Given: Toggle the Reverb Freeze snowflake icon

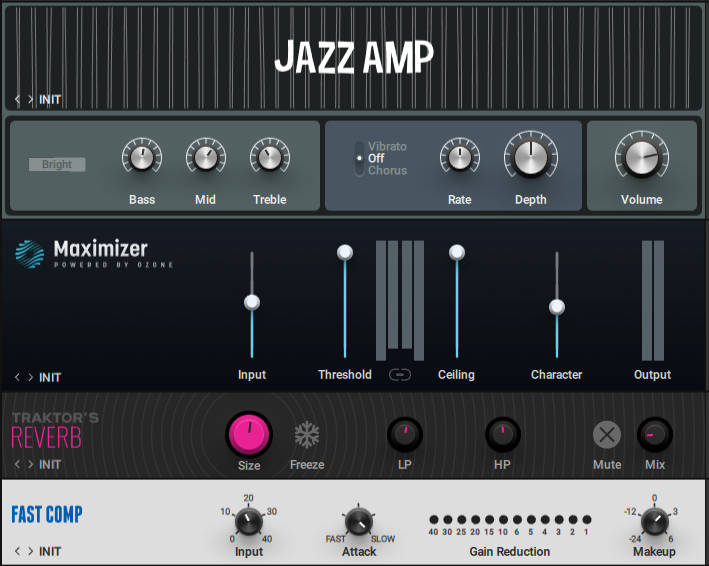Looking at the screenshot, I should (307, 435).
